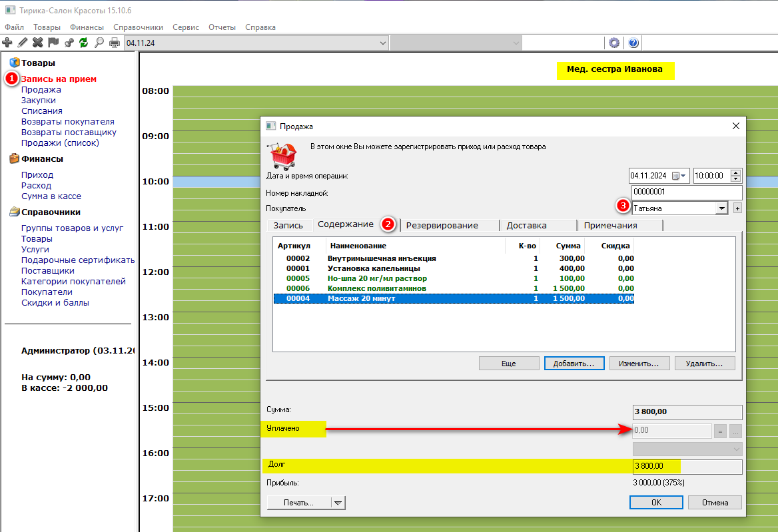
Task: Click the Печать... button
Action: pos(298,503)
